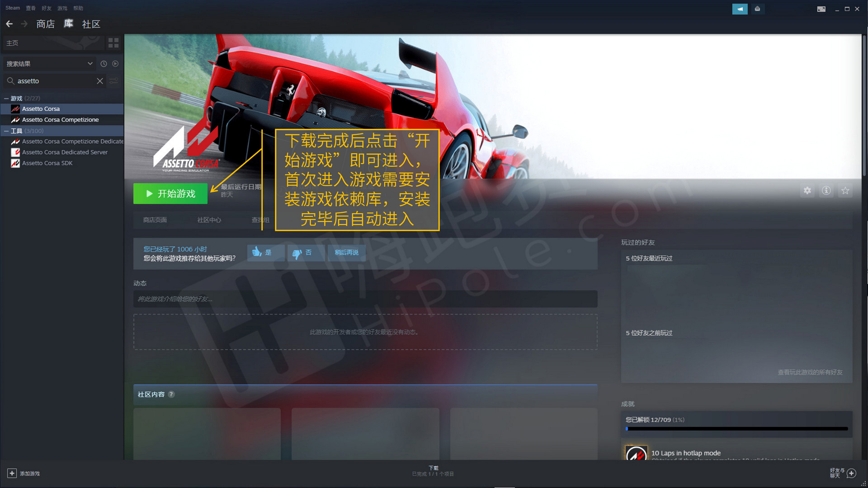Open the 库 main navigation

coord(68,23)
